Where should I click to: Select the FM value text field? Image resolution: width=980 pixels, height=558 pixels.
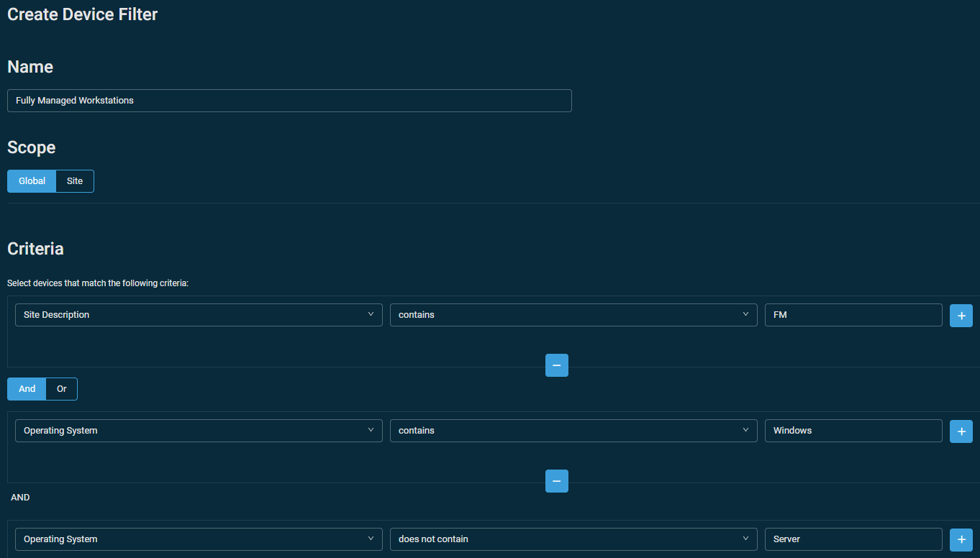click(x=853, y=314)
